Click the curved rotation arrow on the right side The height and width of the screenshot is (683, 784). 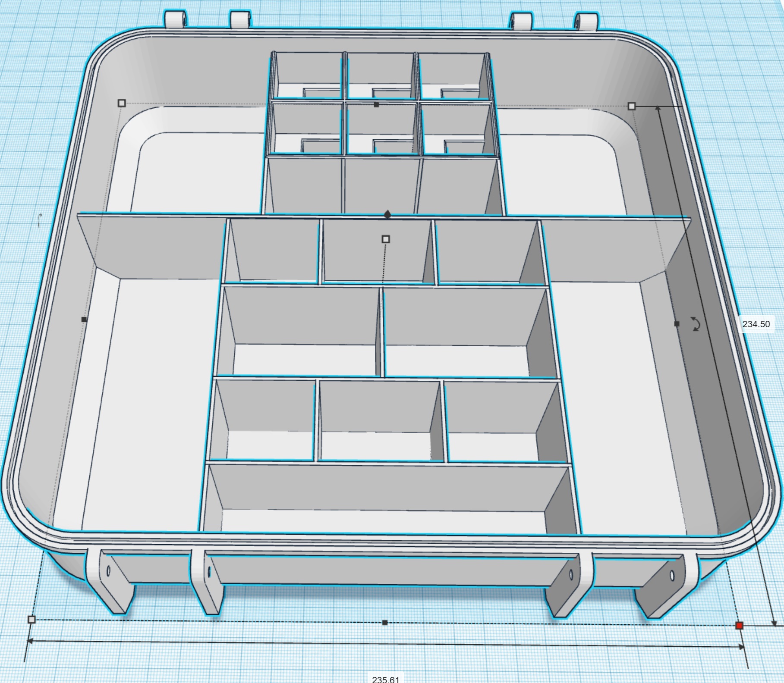click(x=695, y=324)
